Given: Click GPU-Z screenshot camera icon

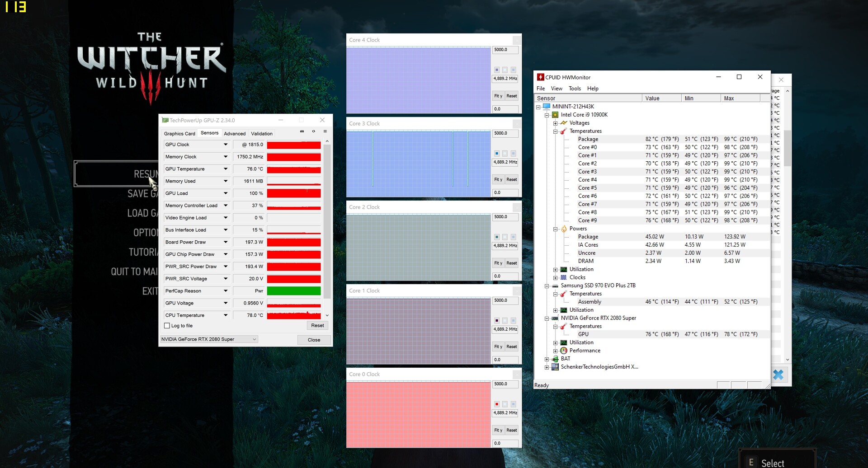Looking at the screenshot, I should point(302,131).
